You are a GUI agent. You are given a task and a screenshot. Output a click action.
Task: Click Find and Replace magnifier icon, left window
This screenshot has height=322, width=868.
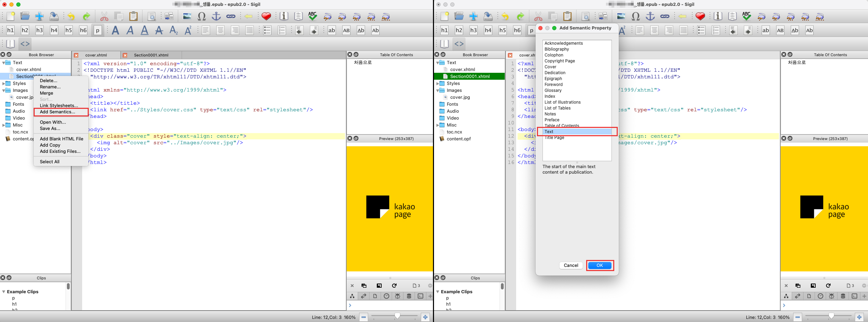coord(151,16)
